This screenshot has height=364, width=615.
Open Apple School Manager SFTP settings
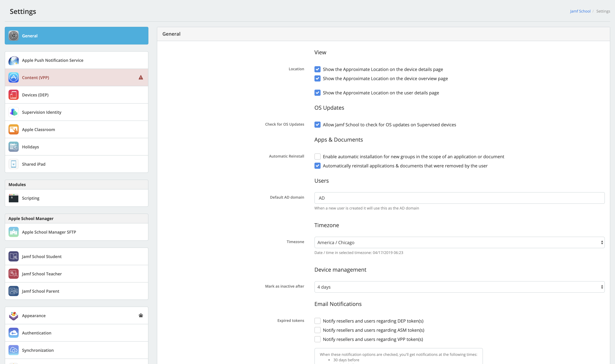click(77, 232)
